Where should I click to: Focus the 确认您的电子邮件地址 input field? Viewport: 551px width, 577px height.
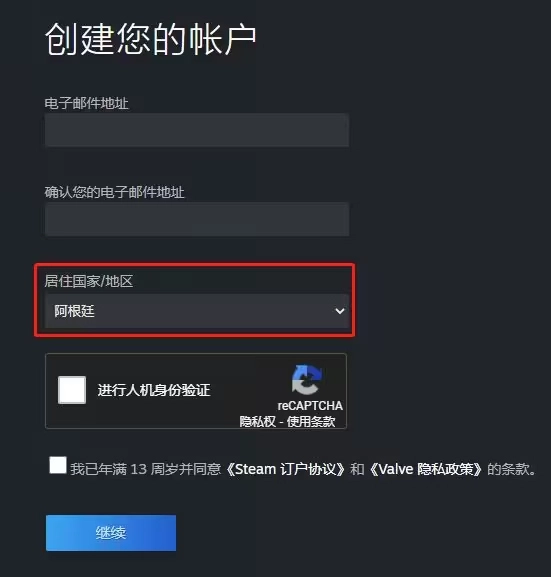pos(197,219)
